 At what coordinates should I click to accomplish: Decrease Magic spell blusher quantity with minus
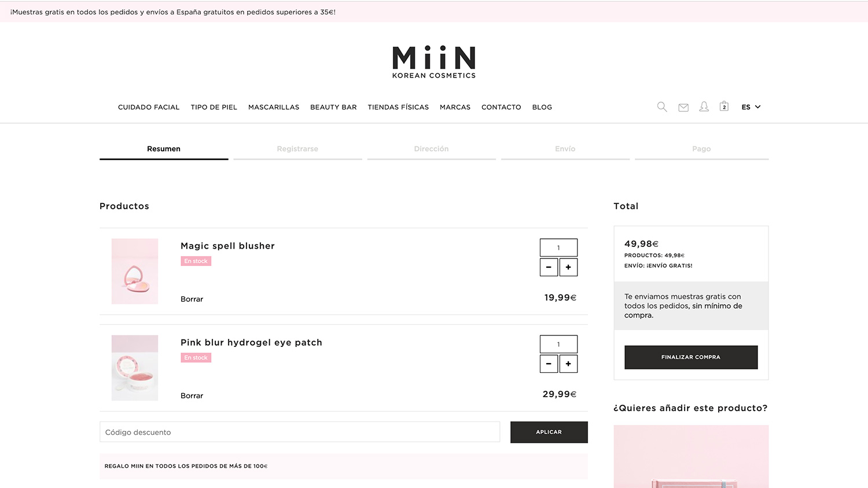pos(549,267)
